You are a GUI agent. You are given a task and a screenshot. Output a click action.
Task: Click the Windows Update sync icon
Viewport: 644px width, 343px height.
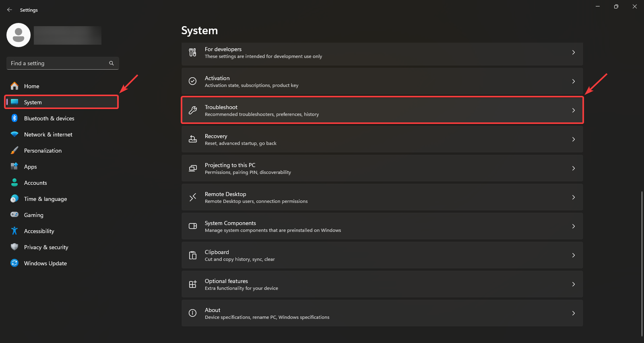[14, 263]
